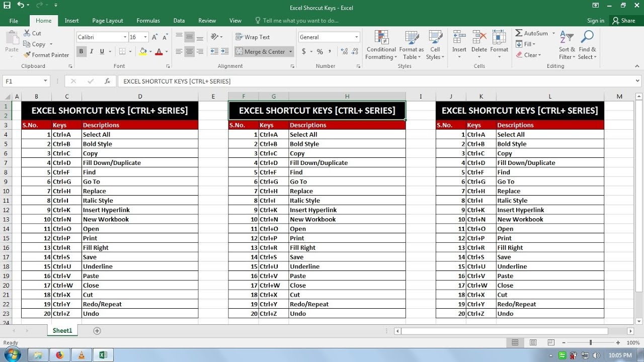Select the Format Painter tool

[x=46, y=55]
